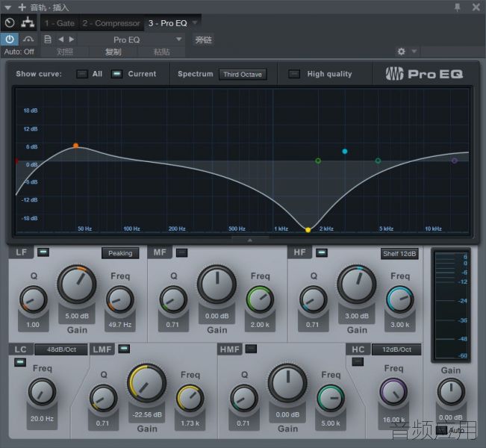Image resolution: width=486 pixels, height=448 pixels.
Task: Toggle the LC low cut enable button
Action: 20,362
